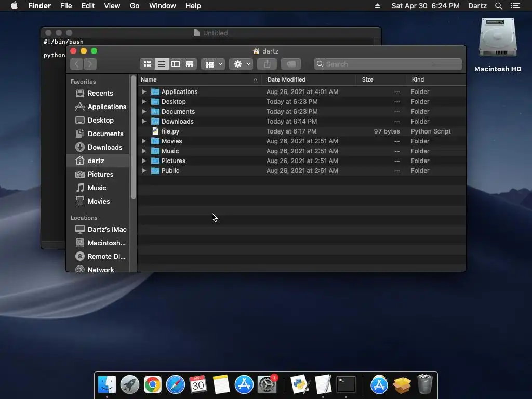Click the Share toolbar button
This screenshot has height=399, width=532.
[267, 64]
